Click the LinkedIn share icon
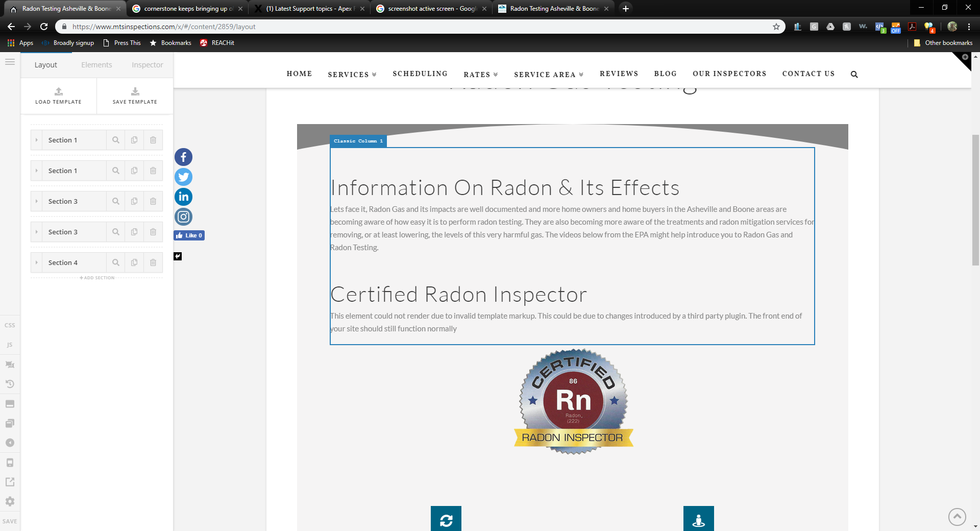The width and height of the screenshot is (980, 531). pos(183,197)
